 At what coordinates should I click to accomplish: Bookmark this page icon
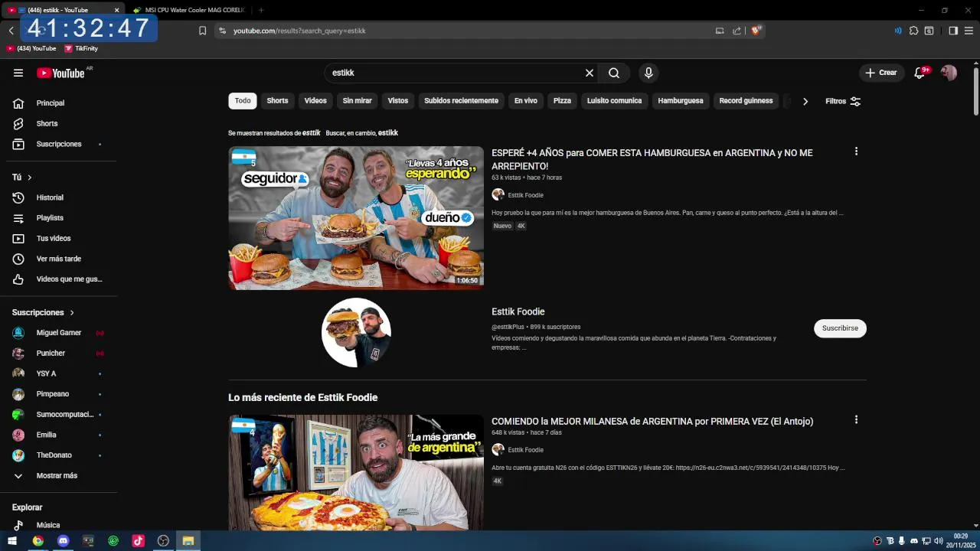pos(202,31)
